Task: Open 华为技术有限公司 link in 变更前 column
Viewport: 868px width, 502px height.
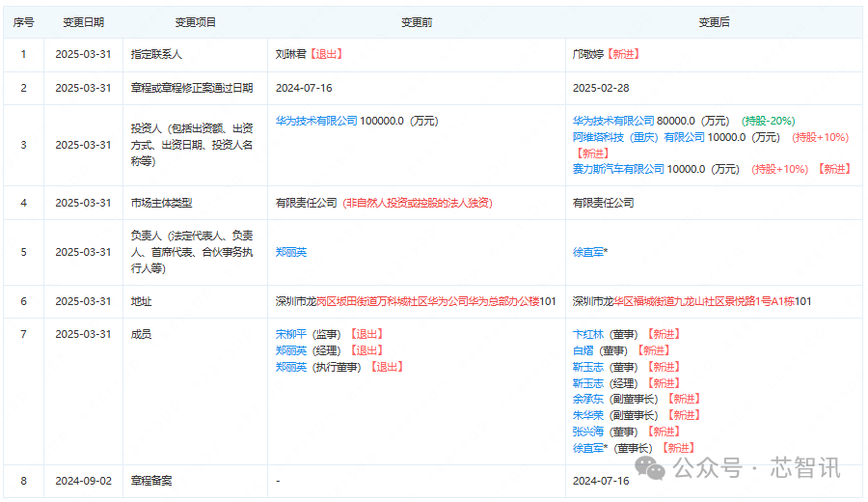Action: tap(316, 121)
